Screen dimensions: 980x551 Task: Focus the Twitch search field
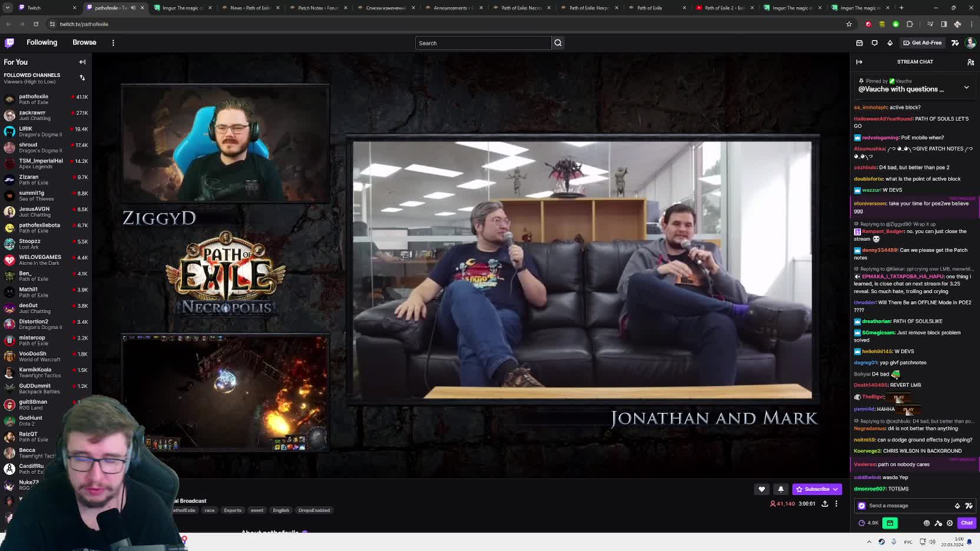click(483, 43)
